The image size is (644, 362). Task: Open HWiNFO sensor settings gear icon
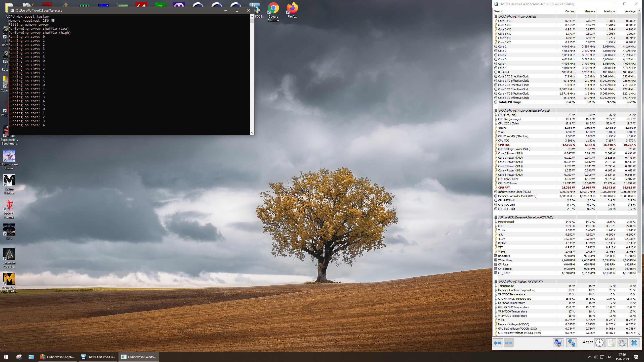[x=622, y=343]
